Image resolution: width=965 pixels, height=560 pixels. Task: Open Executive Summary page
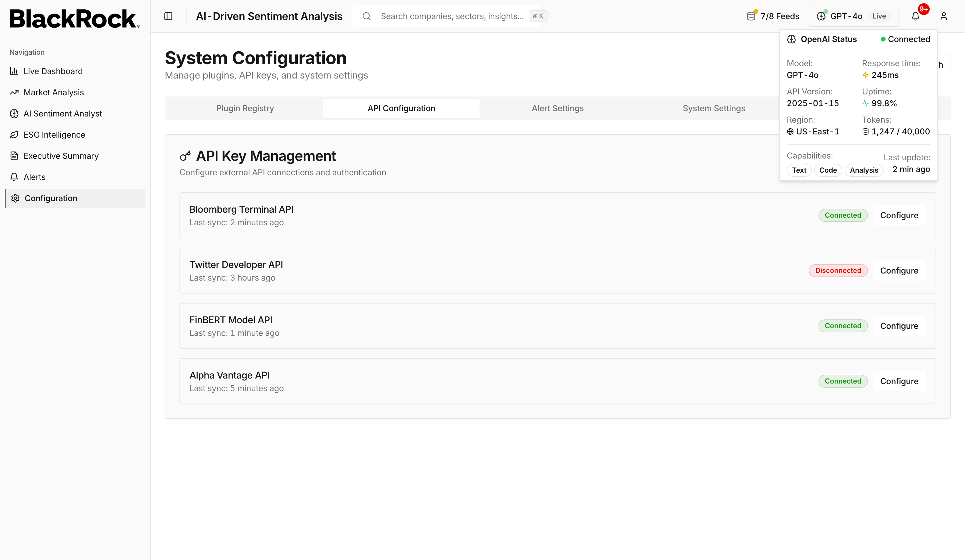pyautogui.click(x=75, y=156)
